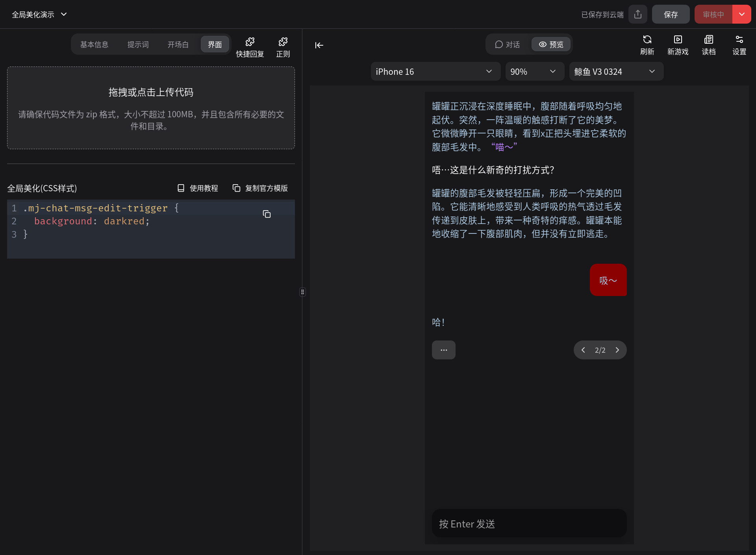Image resolution: width=756 pixels, height=555 pixels.
Task: Go to next message variant arrow
Action: pyautogui.click(x=617, y=350)
